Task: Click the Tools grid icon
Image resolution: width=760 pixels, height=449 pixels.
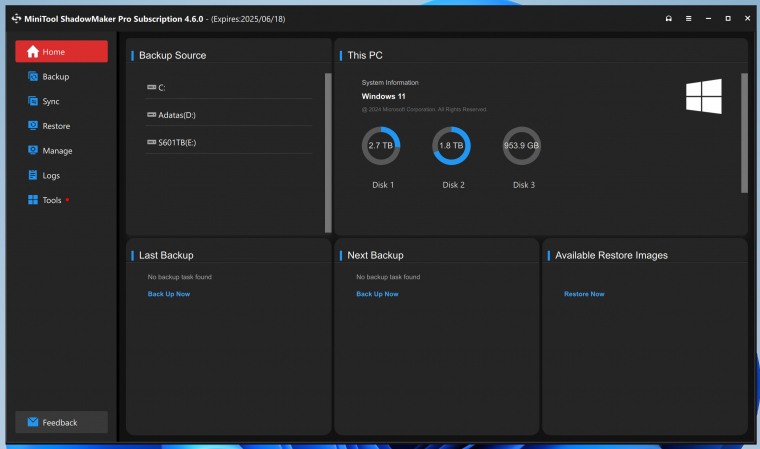Action: (x=32, y=200)
